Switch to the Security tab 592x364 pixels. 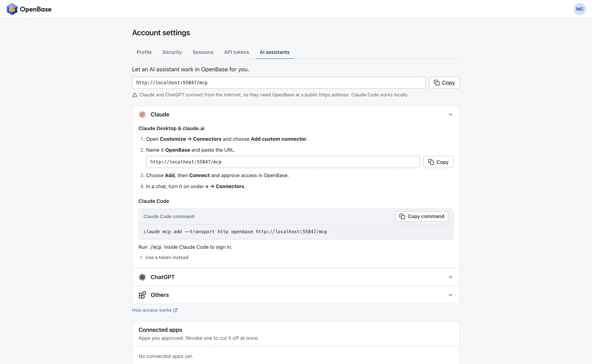pyautogui.click(x=172, y=52)
